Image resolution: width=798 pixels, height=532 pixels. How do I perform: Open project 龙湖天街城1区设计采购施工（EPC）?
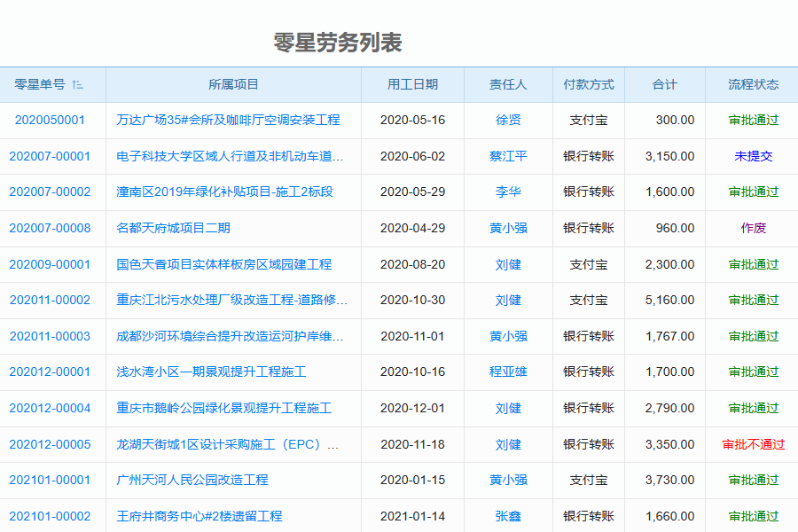tap(227, 444)
